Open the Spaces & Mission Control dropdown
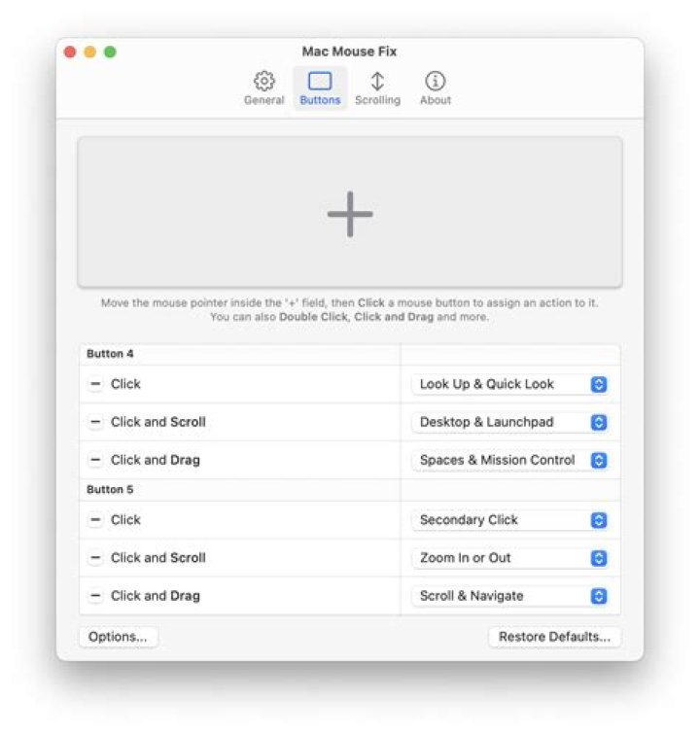700x735 pixels. [x=510, y=460]
